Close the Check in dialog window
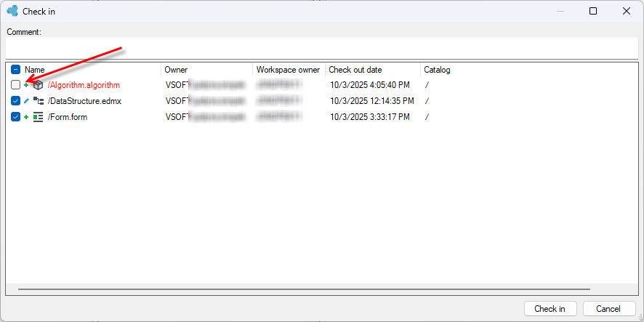The width and height of the screenshot is (644, 322). click(627, 11)
